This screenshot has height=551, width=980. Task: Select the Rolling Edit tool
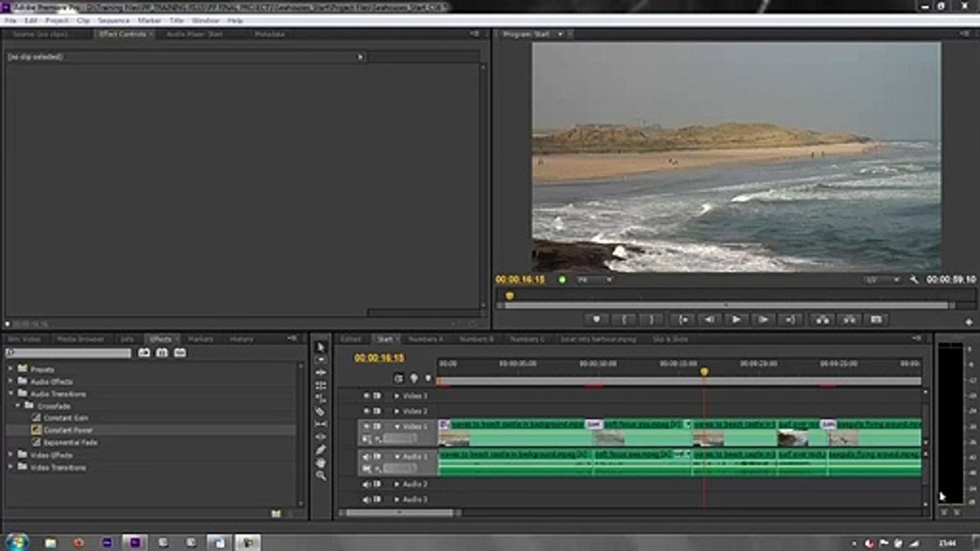click(321, 386)
